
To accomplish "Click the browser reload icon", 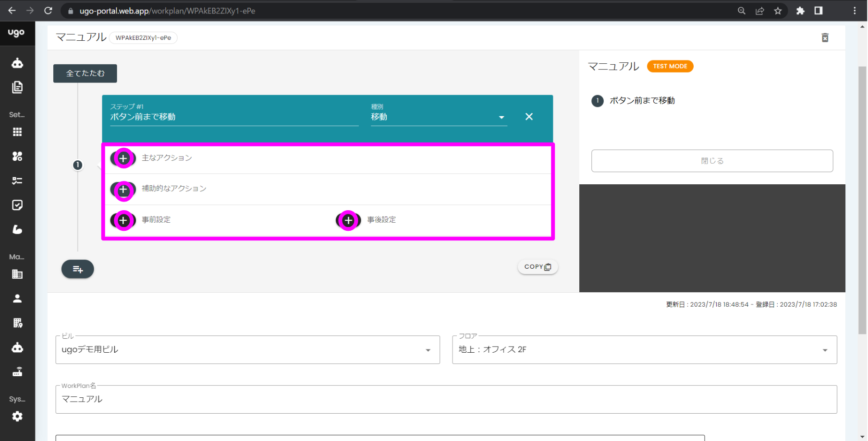I will 48,11.
